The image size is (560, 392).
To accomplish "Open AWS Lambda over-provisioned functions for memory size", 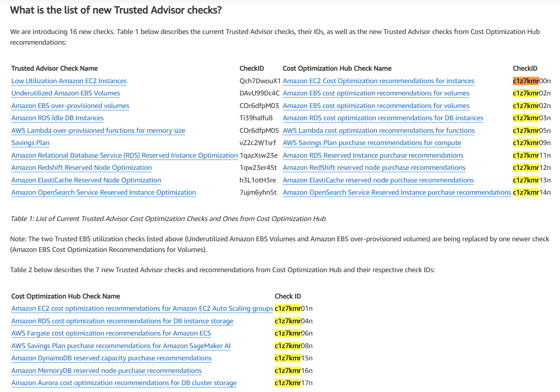I will [x=98, y=131].
